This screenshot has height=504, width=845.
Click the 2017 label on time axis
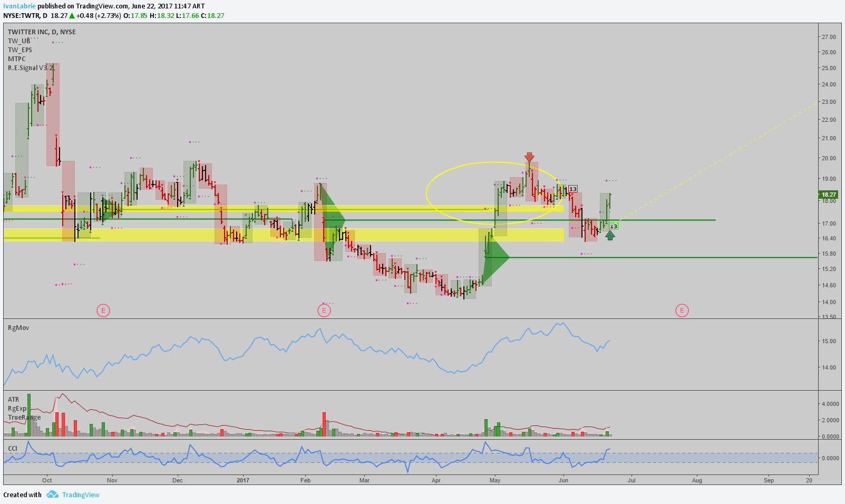point(243,480)
